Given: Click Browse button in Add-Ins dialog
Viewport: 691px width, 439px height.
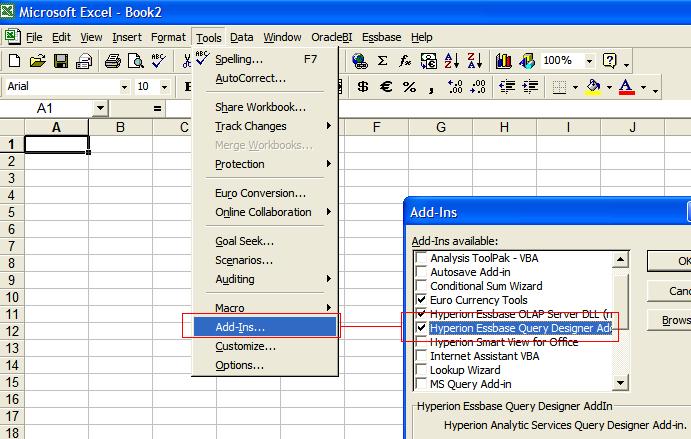Looking at the screenshot, I should 669,320.
